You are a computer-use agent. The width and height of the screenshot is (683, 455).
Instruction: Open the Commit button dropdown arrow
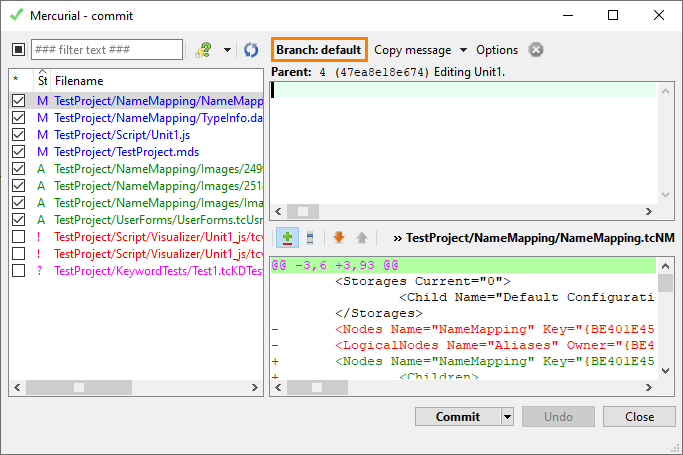[x=507, y=417]
